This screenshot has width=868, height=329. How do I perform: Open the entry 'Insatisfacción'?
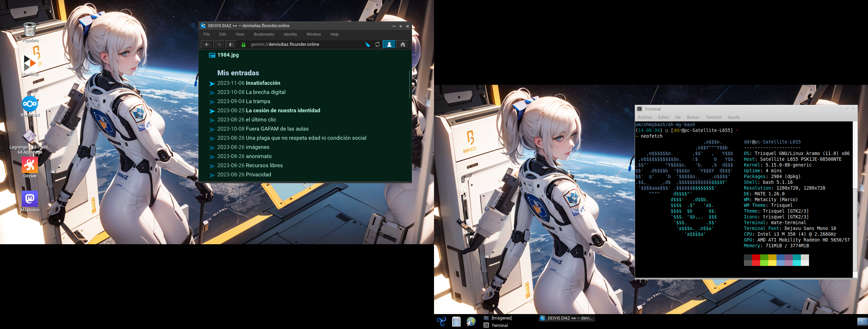point(263,83)
